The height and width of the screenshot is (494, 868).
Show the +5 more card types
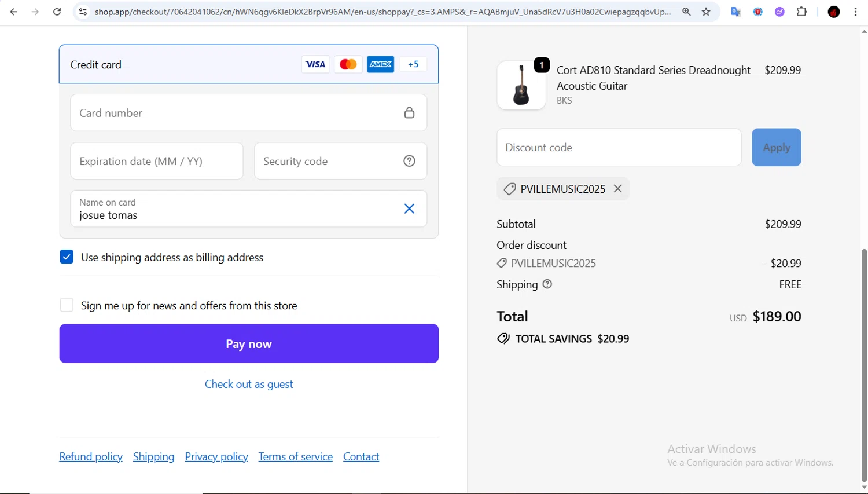413,64
